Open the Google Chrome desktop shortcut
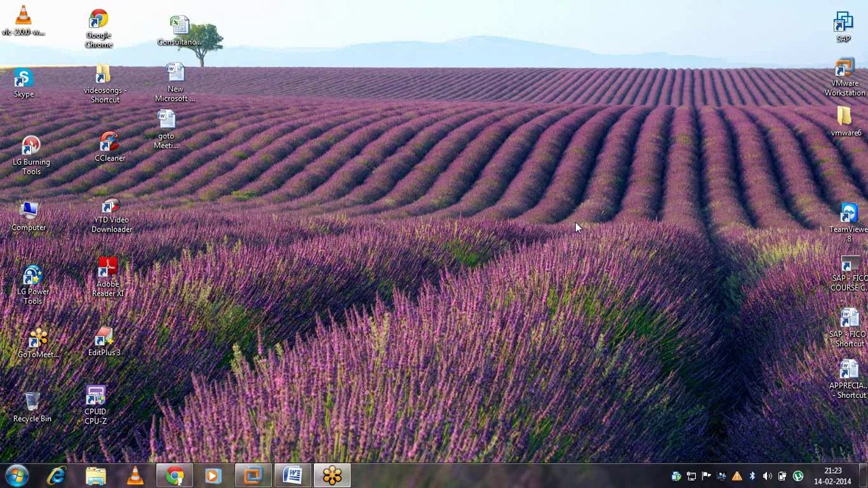This screenshot has width=868, height=488. pos(99,28)
